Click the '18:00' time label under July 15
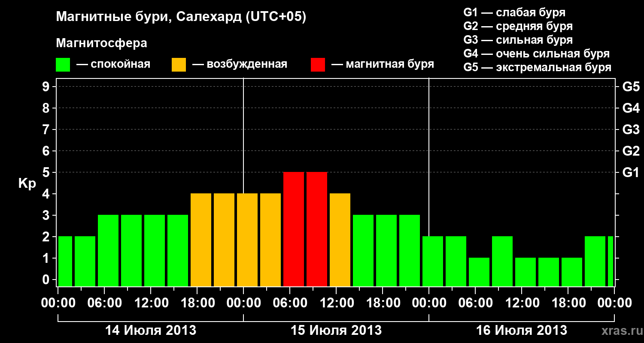Image resolution: width=644 pixels, height=343 pixels. pyautogui.click(x=383, y=303)
